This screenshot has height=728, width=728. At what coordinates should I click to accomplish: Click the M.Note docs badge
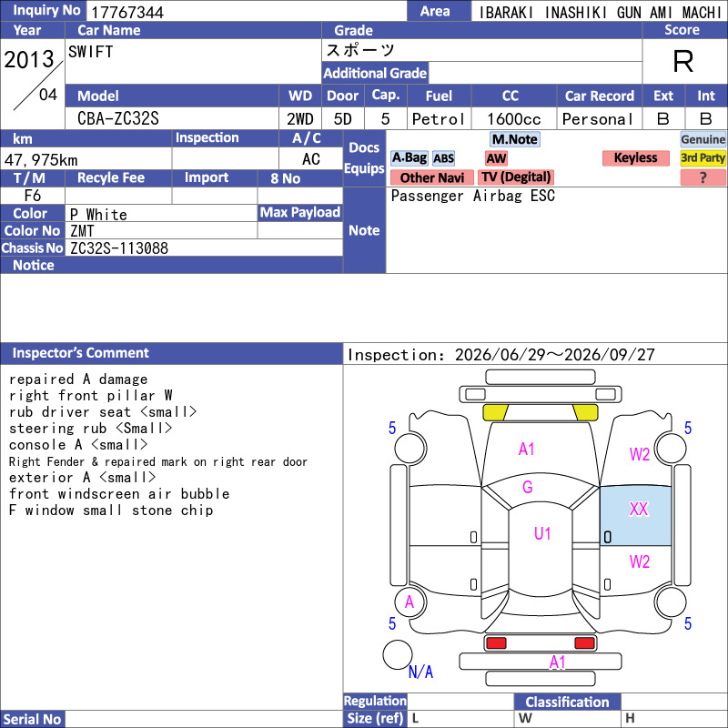point(515,139)
